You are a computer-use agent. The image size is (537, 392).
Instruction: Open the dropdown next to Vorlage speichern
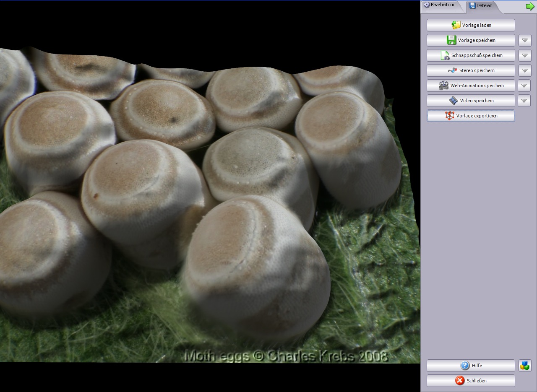524,40
